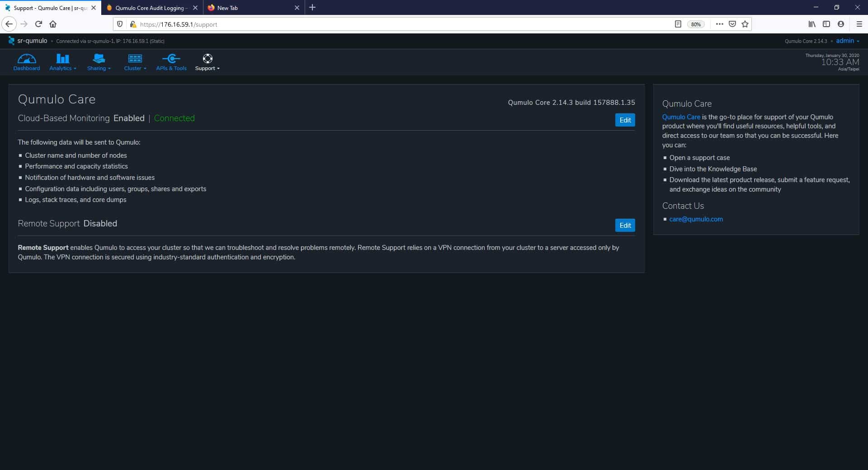Open the Analytics bar chart icon

[62, 59]
